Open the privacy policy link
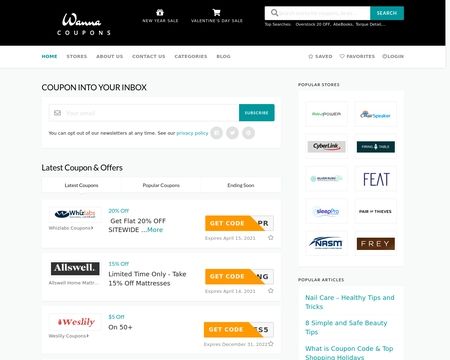The image size is (450, 360). pos(192,133)
